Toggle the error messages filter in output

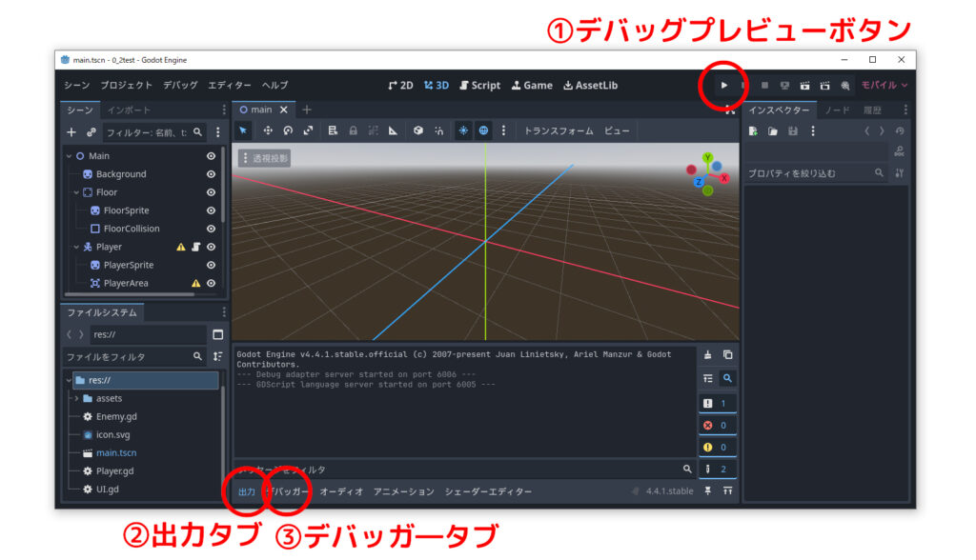716,426
